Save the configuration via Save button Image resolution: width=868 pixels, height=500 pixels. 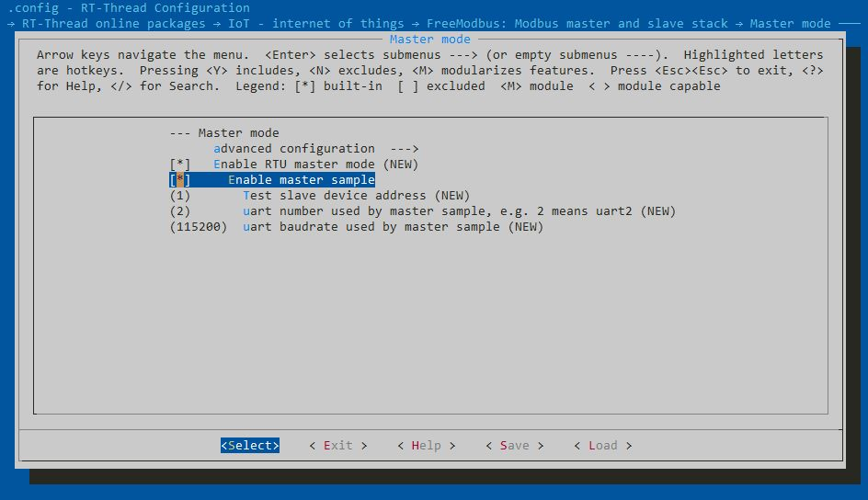pos(515,445)
